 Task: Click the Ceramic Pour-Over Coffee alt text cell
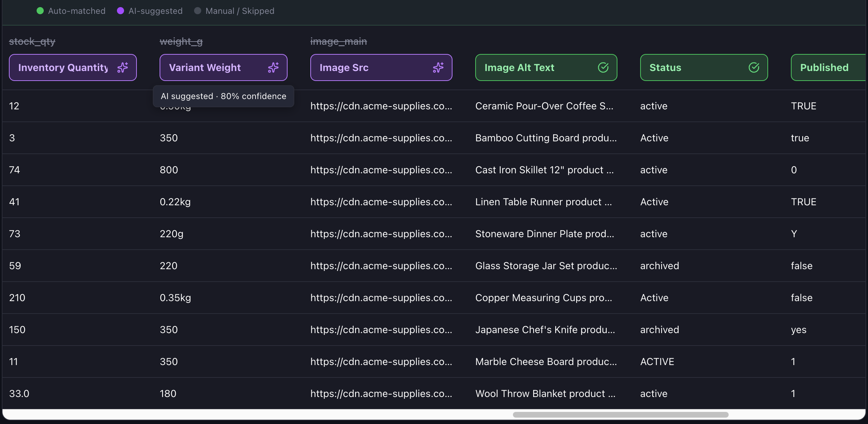tap(544, 106)
